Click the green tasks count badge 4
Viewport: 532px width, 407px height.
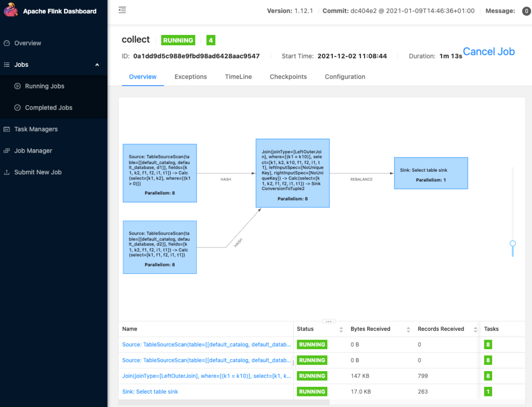(211, 40)
